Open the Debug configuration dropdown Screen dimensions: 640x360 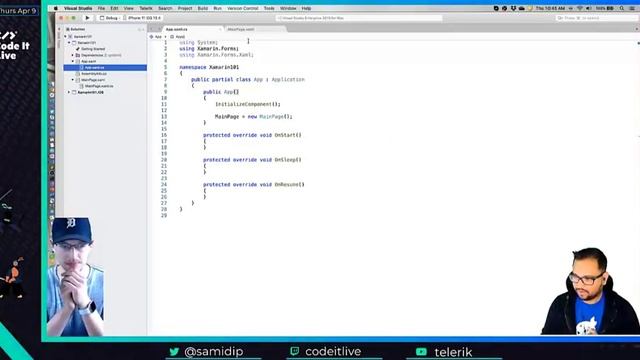coord(109,18)
